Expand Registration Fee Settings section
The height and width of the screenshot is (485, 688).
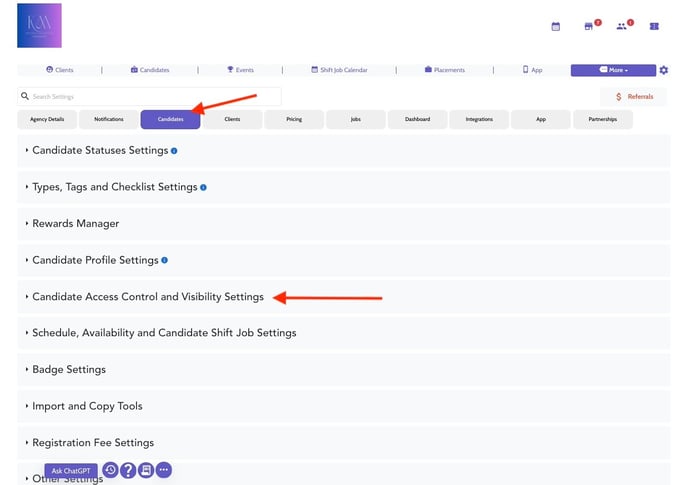[x=344, y=443]
